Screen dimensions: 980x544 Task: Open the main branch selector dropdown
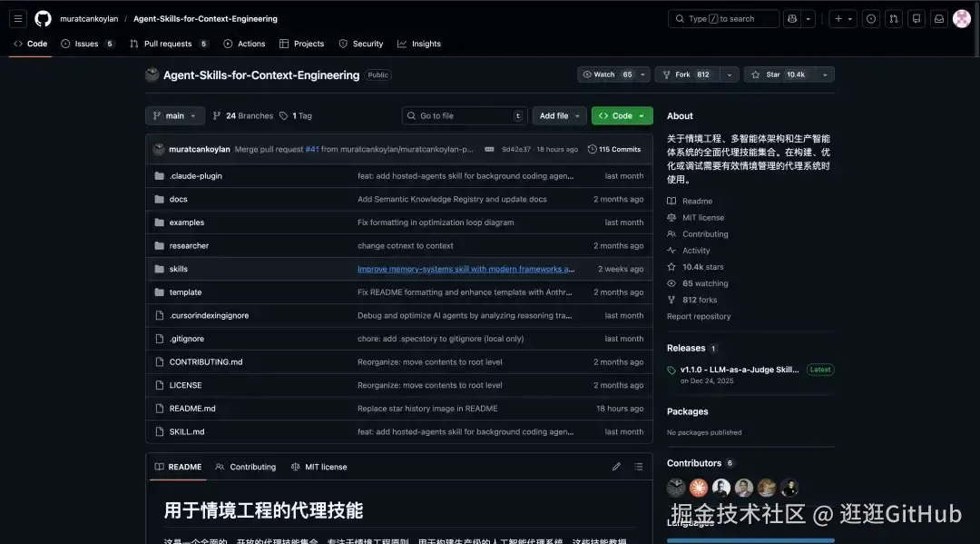coord(175,115)
